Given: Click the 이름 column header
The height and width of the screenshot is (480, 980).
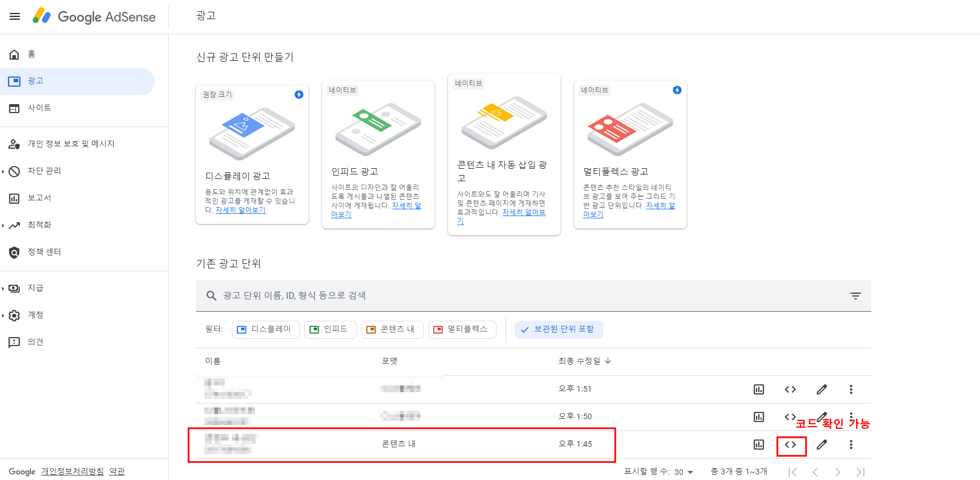Looking at the screenshot, I should [213, 361].
